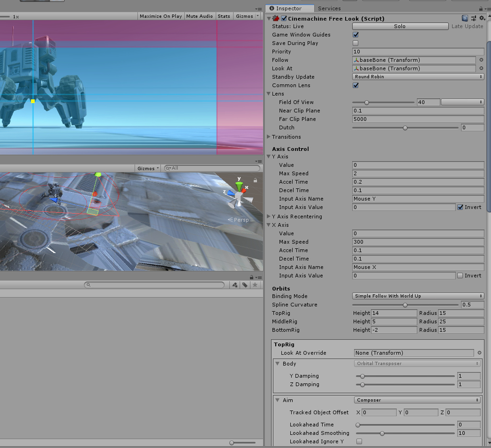Viewport: 491px width, 448px height.
Task: Toggle Maximize On Play
Action: 161,16
